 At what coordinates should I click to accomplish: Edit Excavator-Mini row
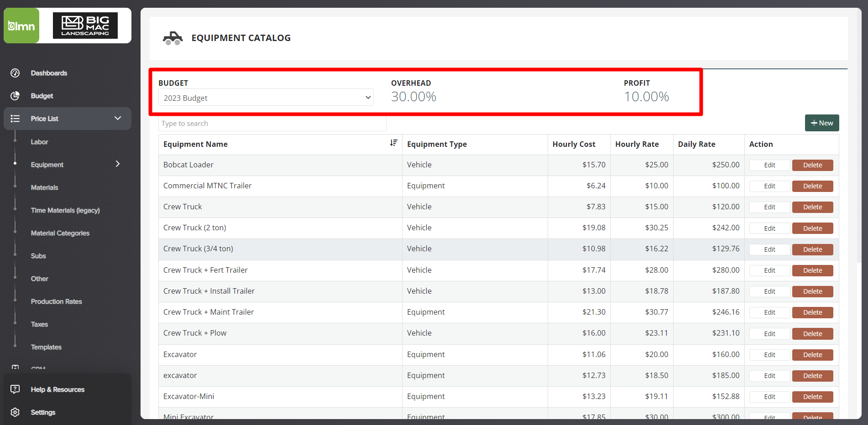pyautogui.click(x=769, y=397)
